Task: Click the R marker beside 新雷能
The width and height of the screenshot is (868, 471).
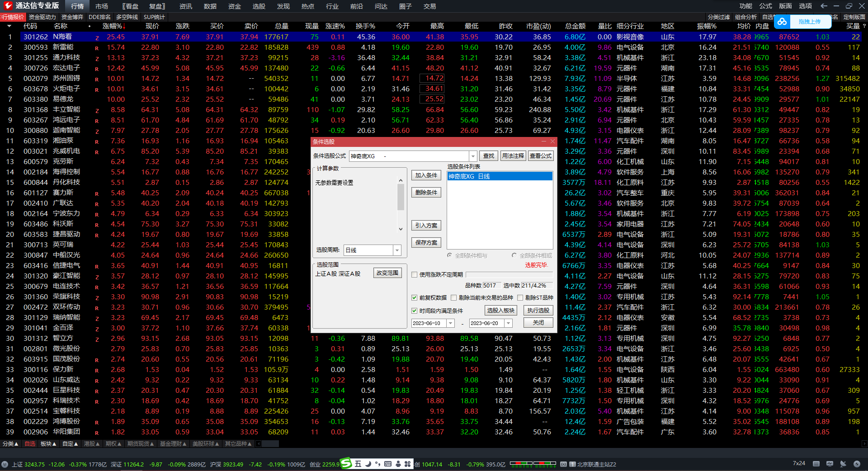Action: 97,48
